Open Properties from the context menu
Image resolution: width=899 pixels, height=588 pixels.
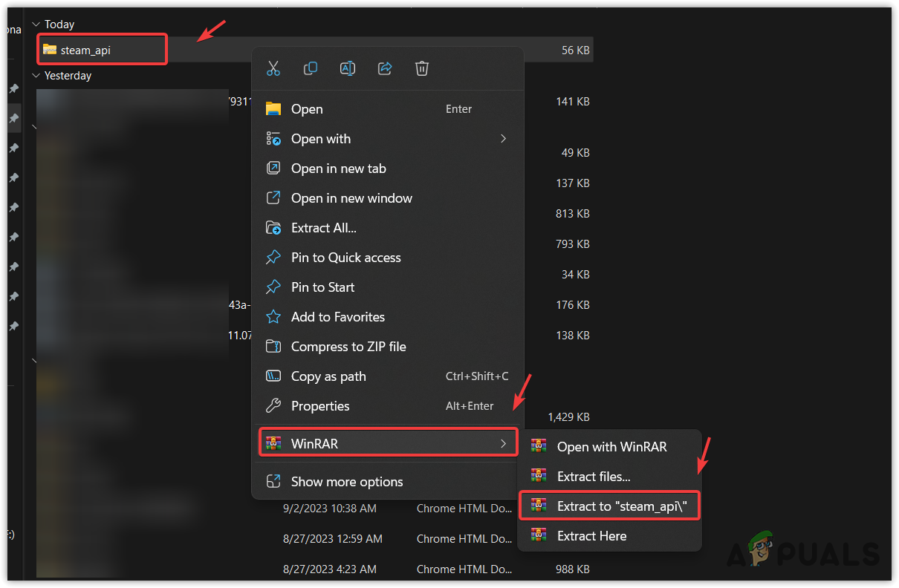(319, 406)
